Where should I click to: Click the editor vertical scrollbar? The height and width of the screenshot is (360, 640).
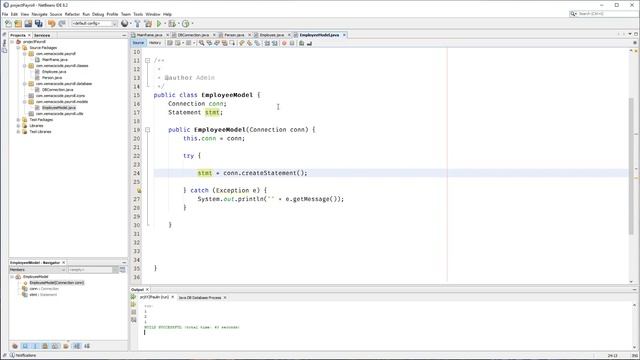pos(631,166)
